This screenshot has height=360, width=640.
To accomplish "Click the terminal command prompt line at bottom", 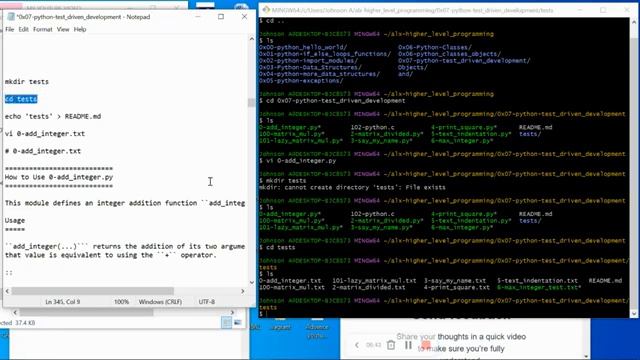I will (263, 314).
